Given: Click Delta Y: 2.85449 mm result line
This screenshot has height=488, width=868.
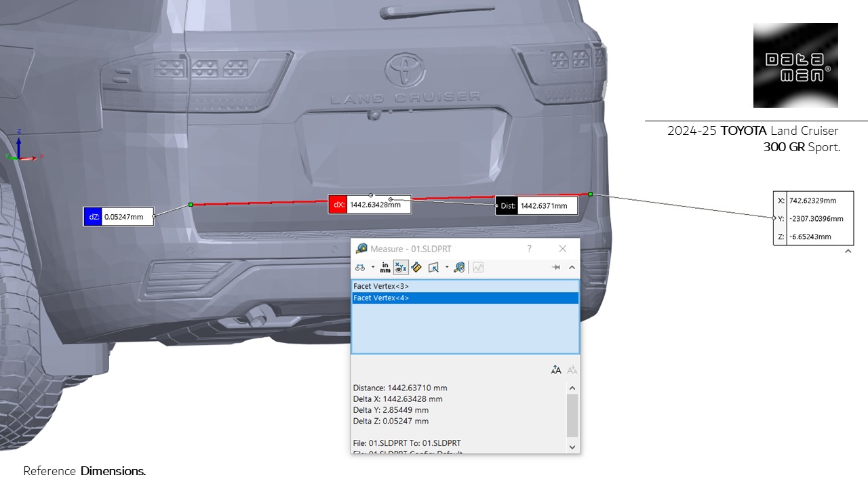Looking at the screenshot, I should pyautogui.click(x=391, y=410).
